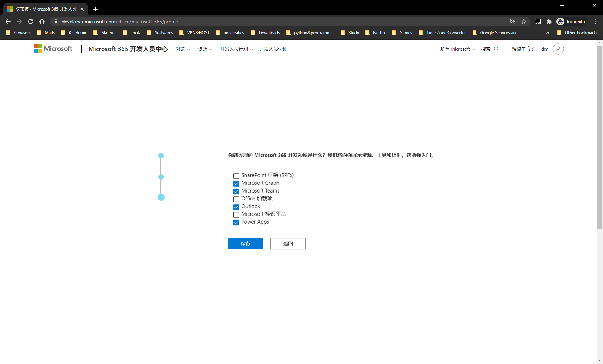The image size is (603, 364).
Task: Open the Incognito profile indicator
Action: (x=571, y=22)
